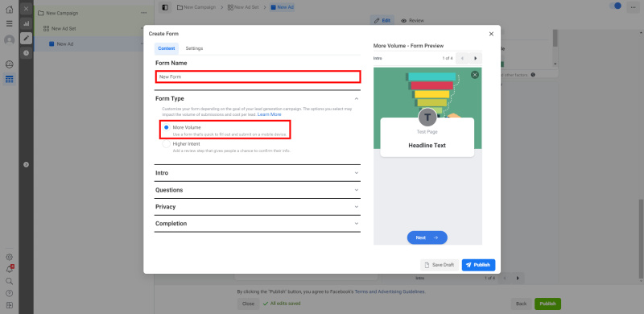Image resolution: width=644 pixels, height=314 pixels.
Task: Open the help question mark icon
Action: pyautogui.click(x=9, y=293)
